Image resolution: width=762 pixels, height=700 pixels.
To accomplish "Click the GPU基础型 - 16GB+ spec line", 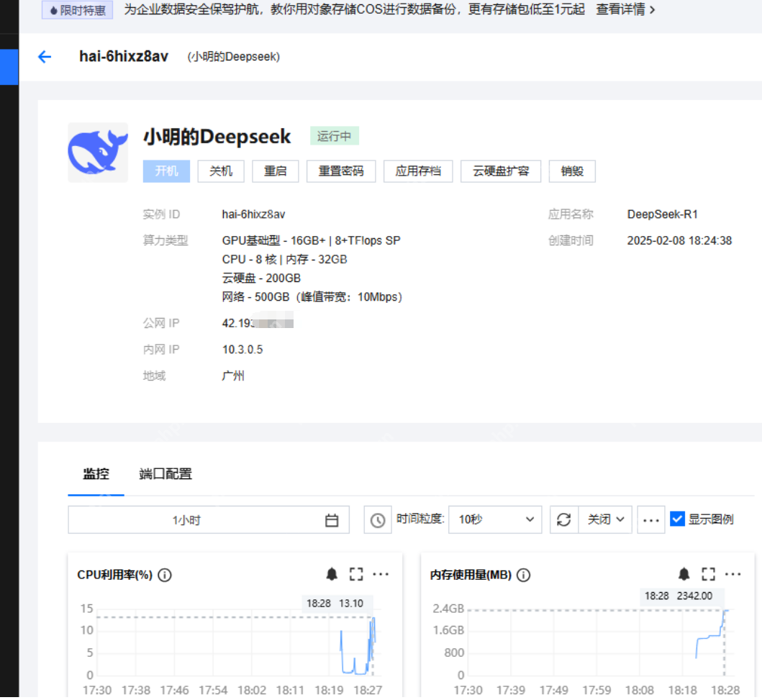I will coord(311,241).
